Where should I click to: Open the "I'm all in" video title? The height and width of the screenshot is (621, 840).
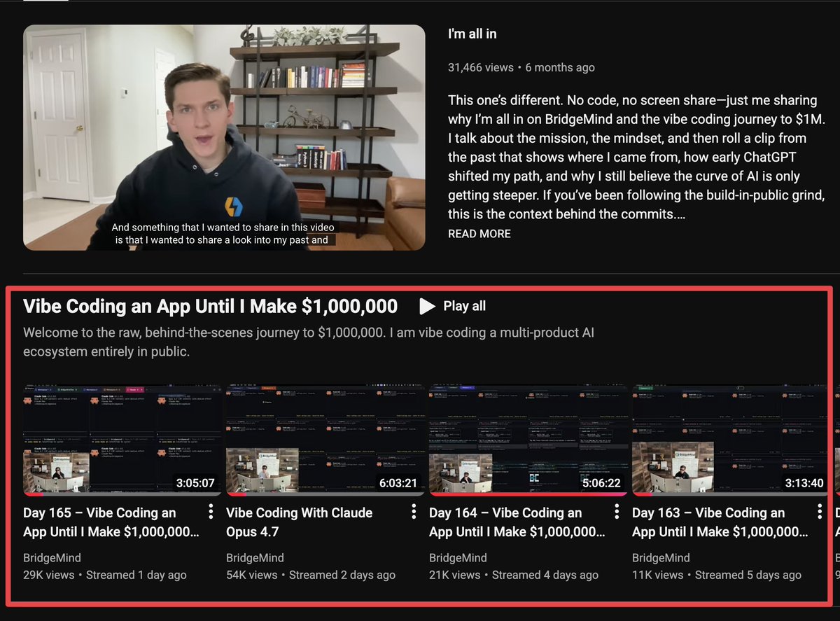coord(472,34)
